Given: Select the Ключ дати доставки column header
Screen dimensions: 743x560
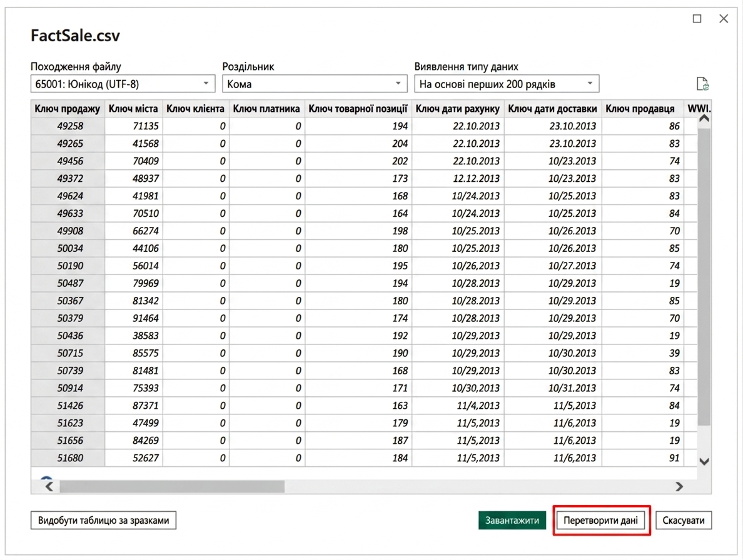Looking at the screenshot, I should [552, 108].
